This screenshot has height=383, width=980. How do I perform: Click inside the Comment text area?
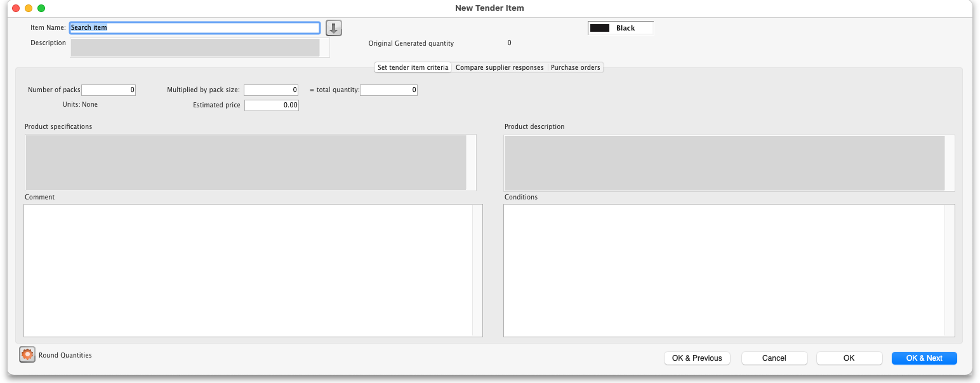tap(249, 270)
